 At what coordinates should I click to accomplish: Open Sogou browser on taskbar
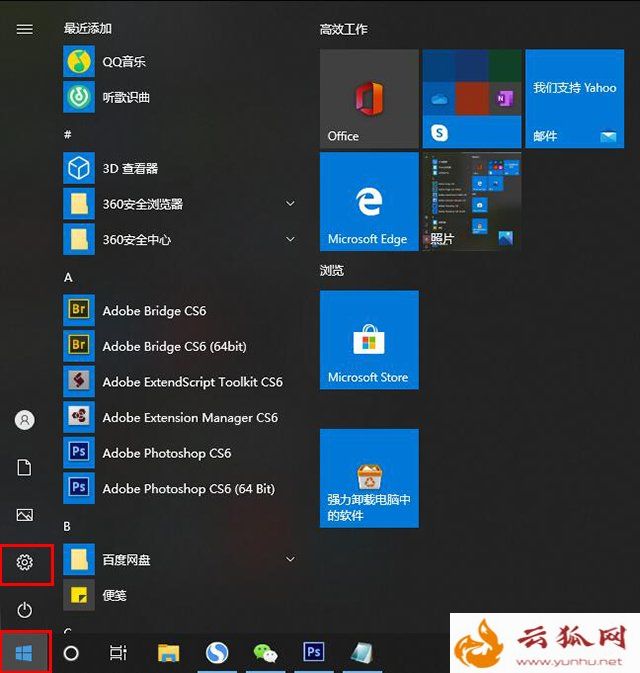217,653
